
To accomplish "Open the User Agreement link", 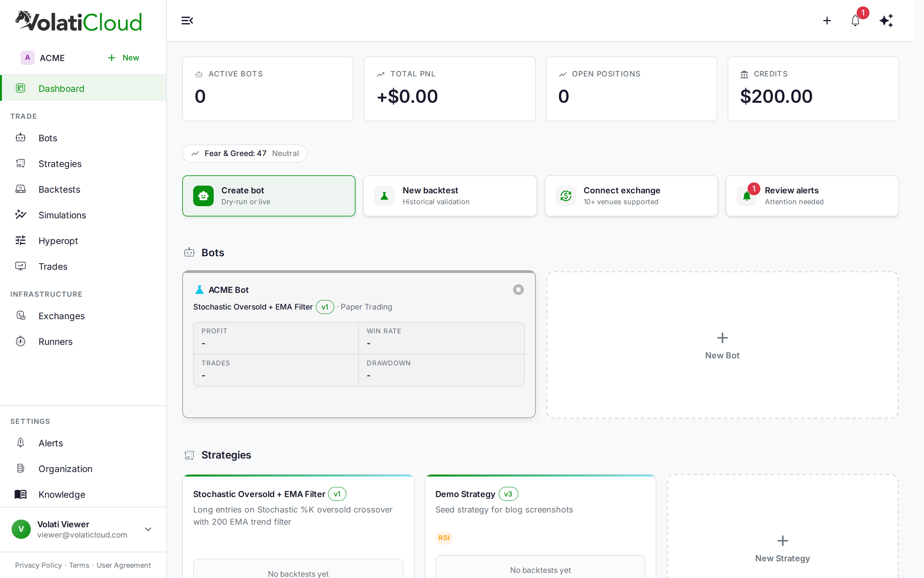I will coord(124,565).
